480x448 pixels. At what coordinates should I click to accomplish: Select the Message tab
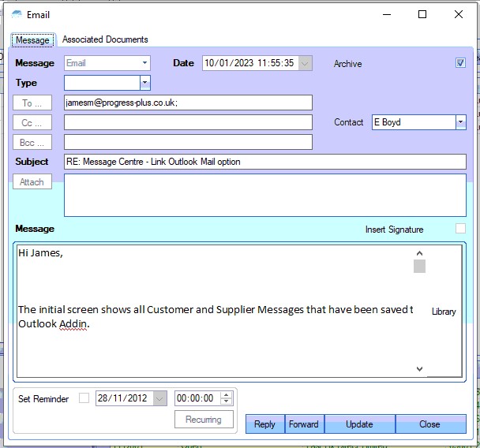(32, 40)
